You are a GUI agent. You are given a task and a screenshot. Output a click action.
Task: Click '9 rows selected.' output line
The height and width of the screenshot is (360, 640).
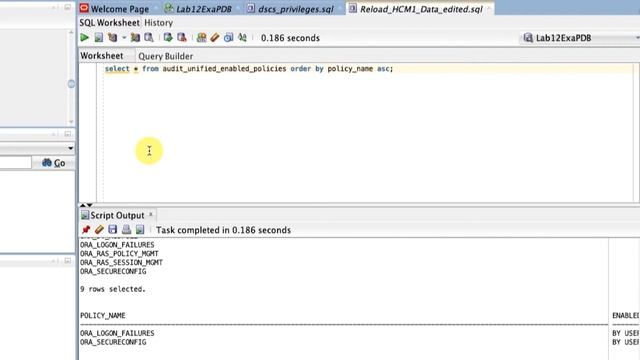(113, 289)
